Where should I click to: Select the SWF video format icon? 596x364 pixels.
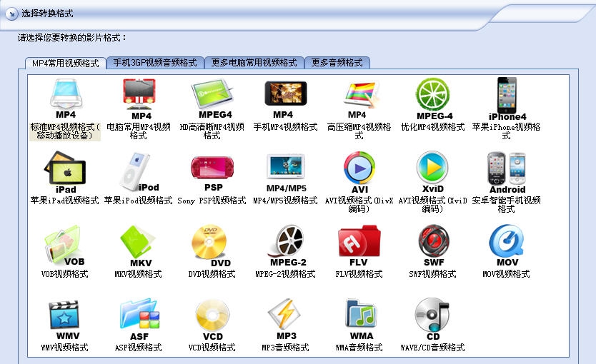pyautogui.click(x=434, y=246)
